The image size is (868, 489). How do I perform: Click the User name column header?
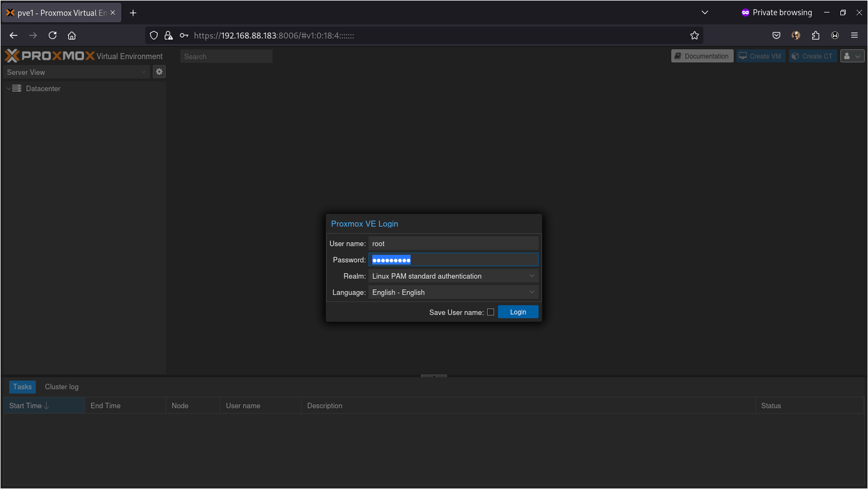(x=261, y=405)
